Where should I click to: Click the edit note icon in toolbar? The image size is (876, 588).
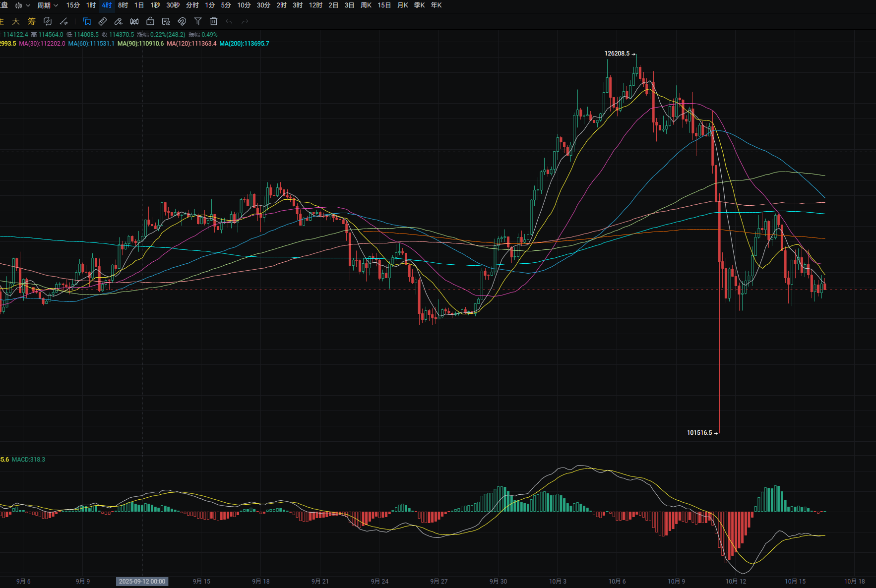point(166,21)
